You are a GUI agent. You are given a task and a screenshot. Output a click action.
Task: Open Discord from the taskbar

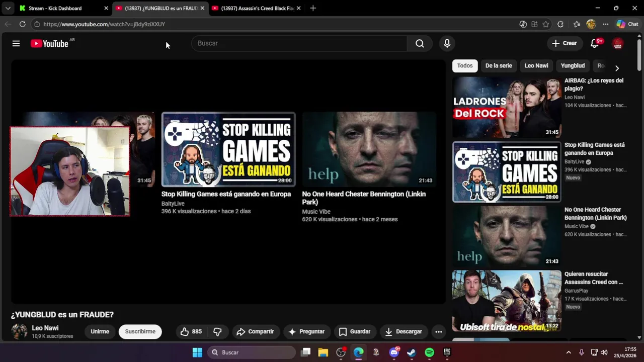click(x=394, y=352)
